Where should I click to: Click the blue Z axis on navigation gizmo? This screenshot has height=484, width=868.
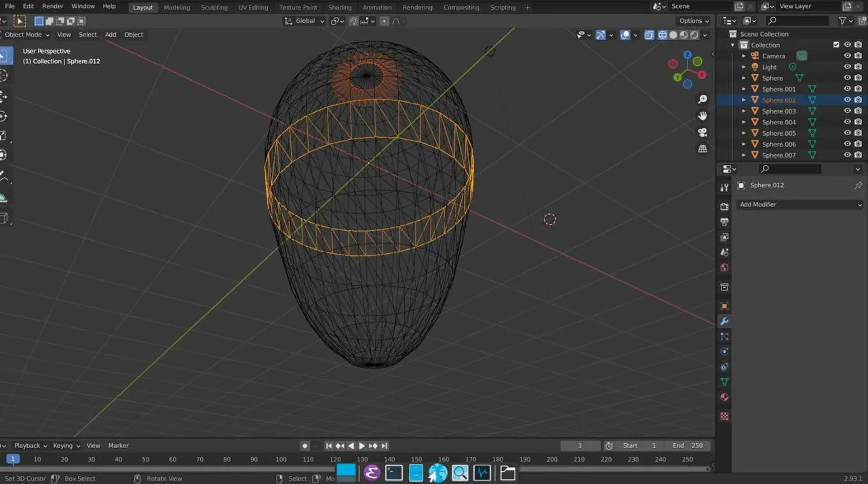688,55
